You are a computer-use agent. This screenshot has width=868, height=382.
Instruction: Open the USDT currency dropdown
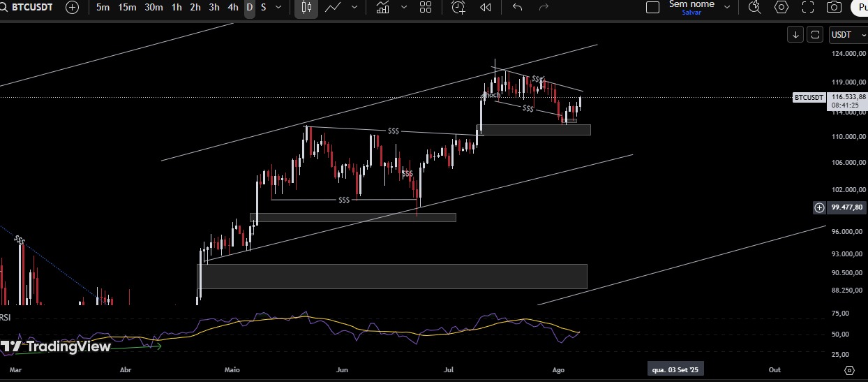pyautogui.click(x=848, y=34)
